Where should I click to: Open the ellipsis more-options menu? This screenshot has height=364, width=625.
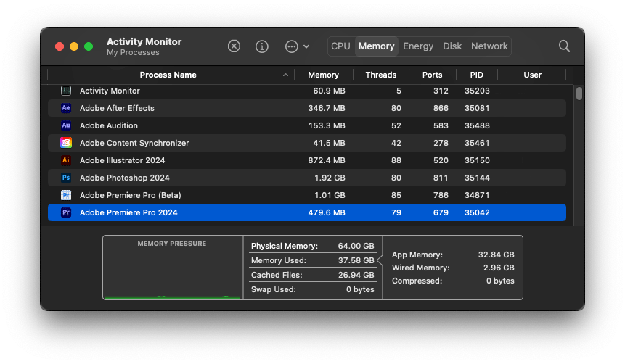point(297,46)
